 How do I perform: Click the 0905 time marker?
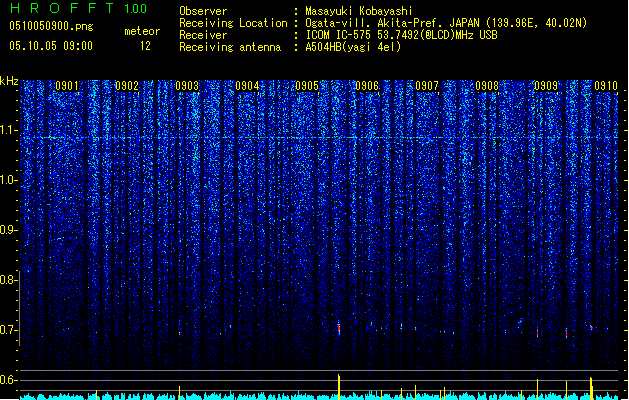coord(307,86)
